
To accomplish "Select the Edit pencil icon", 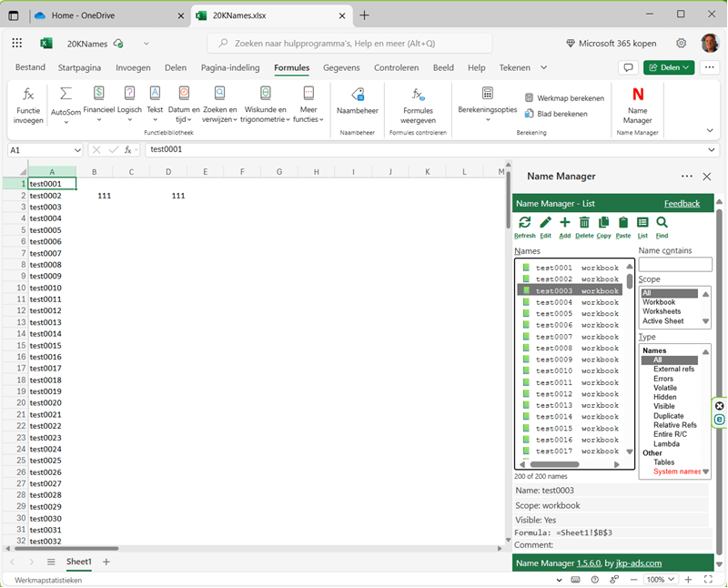I will pos(545,221).
